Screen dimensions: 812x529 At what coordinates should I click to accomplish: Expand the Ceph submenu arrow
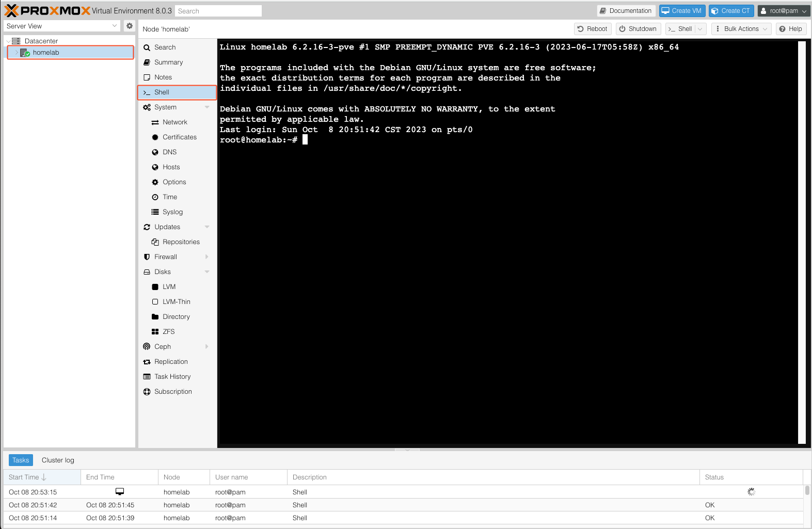pos(207,346)
